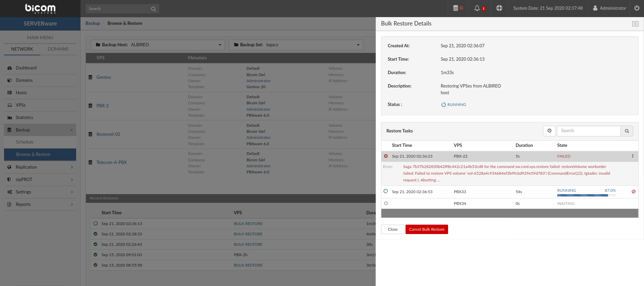Viewport: 644px width, 286px height.
Task: Open the PBX-2 VPS link
Action: coord(103,106)
